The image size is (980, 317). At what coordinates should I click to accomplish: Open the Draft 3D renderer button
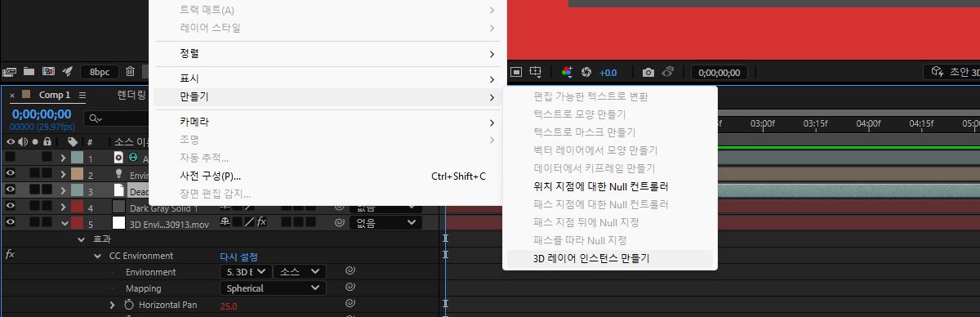click(951, 72)
